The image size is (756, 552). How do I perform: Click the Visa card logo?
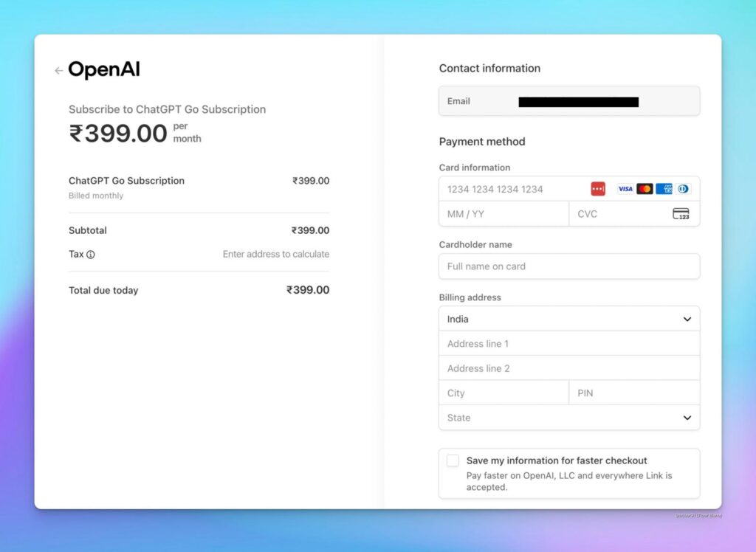coord(625,189)
